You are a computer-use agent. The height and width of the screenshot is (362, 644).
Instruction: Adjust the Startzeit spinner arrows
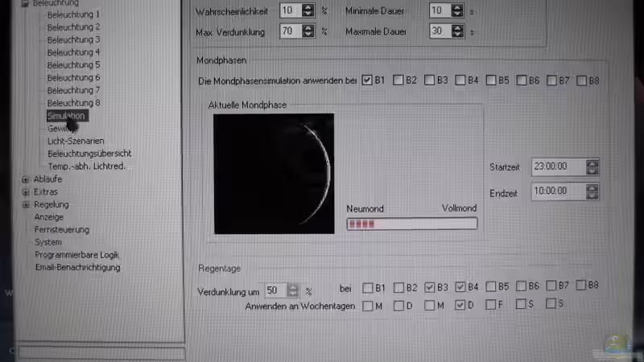pyautogui.click(x=592, y=167)
